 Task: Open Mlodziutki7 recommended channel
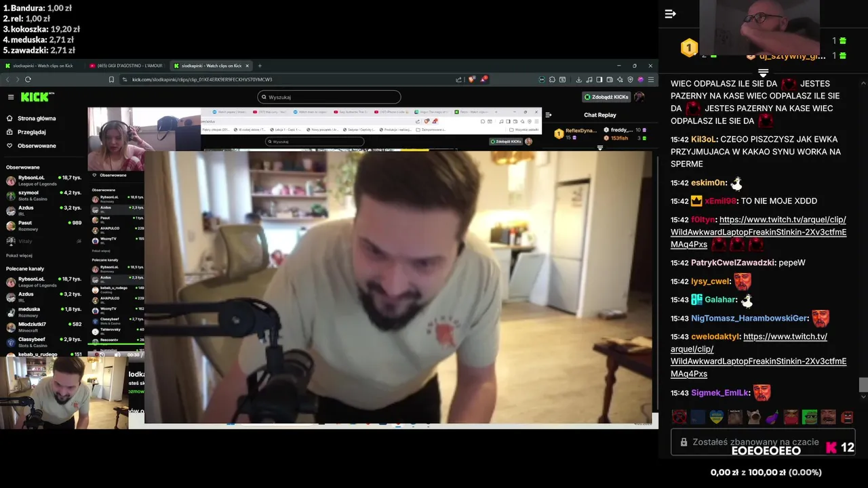pyautogui.click(x=43, y=327)
